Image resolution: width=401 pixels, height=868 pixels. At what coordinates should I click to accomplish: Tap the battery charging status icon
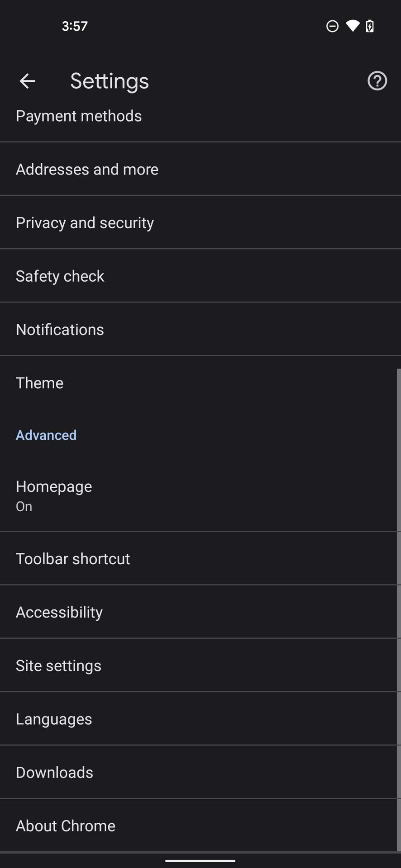click(x=370, y=26)
